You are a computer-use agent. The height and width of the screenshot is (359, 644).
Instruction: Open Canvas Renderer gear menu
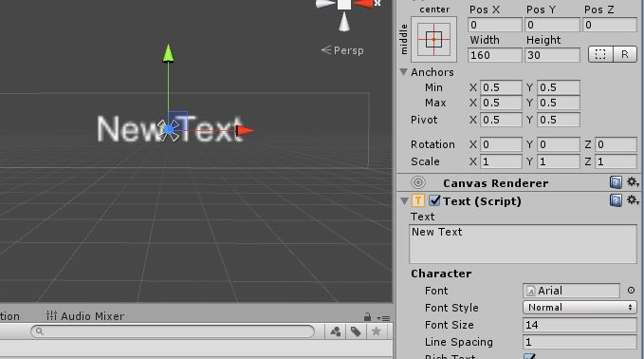tap(632, 181)
